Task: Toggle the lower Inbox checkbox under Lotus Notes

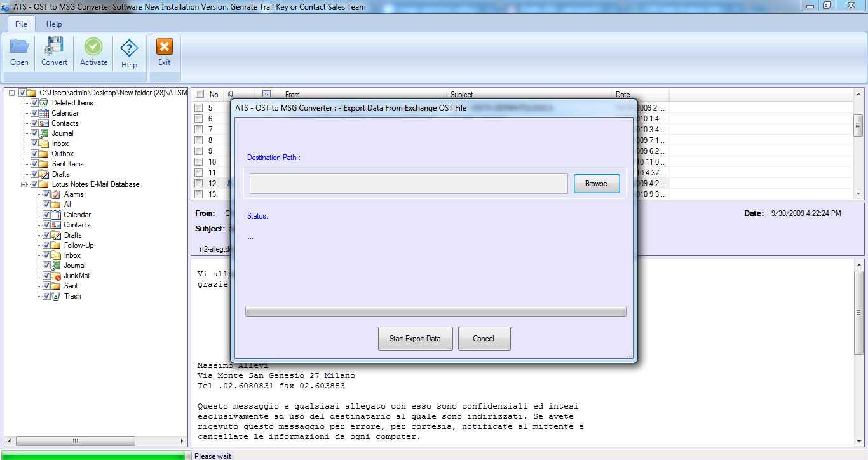Action: click(x=46, y=255)
